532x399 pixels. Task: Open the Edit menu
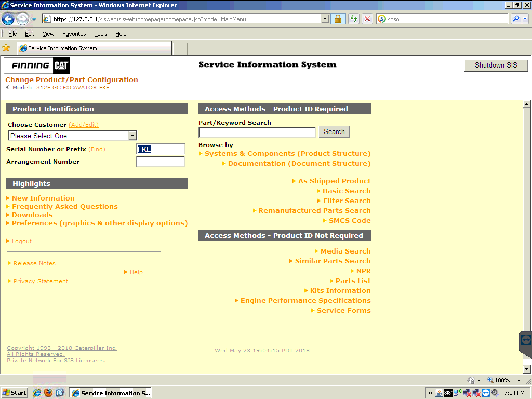[30, 34]
